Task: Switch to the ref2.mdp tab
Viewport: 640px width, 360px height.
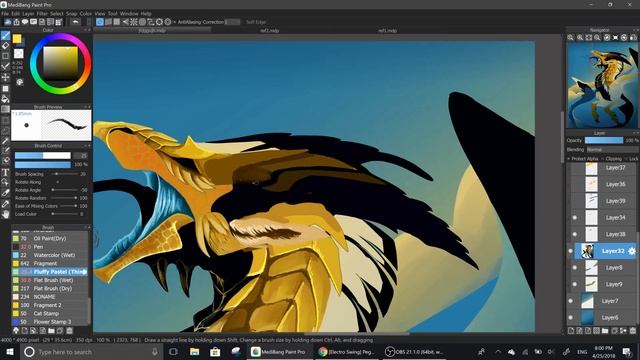Action: coord(270,31)
